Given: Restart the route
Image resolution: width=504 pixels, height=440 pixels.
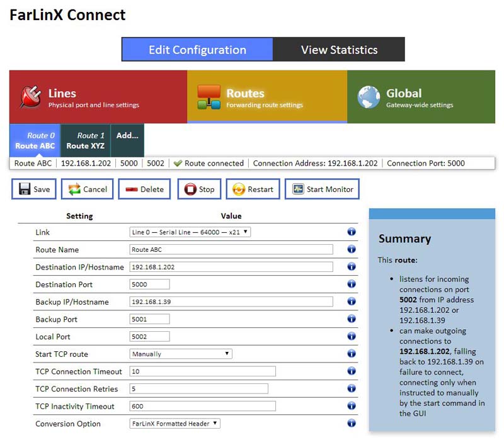Looking at the screenshot, I should point(253,189).
